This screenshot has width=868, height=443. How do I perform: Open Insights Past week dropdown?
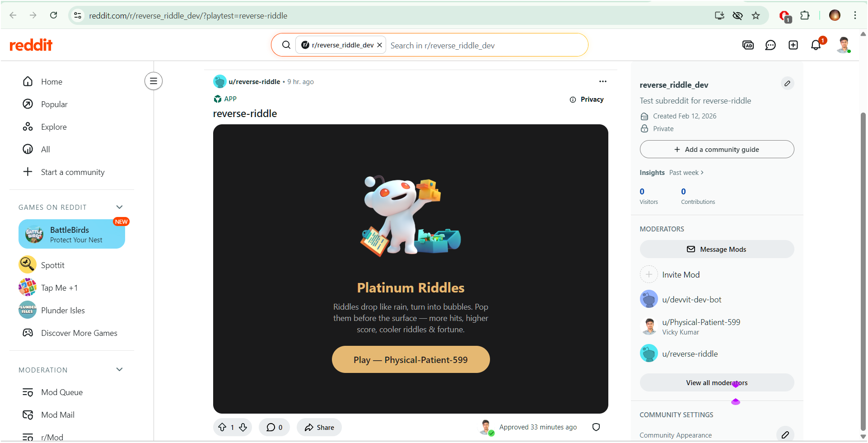coord(686,173)
